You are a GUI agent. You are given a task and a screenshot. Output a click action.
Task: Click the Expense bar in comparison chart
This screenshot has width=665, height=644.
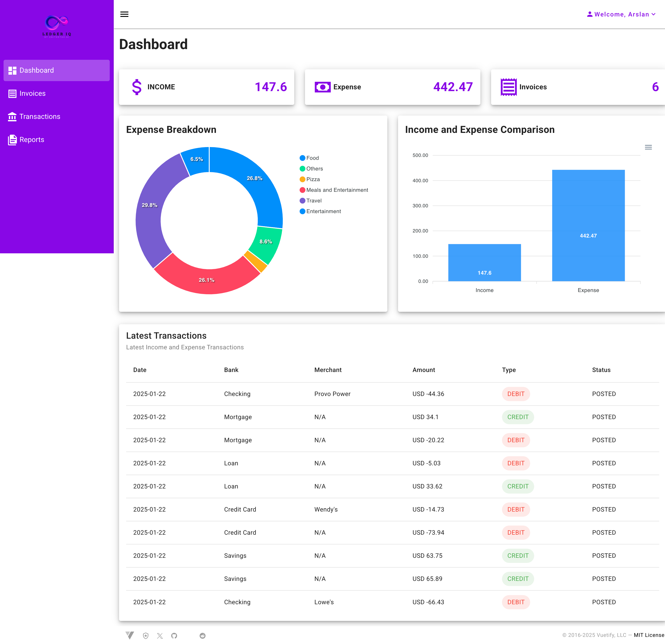point(588,225)
